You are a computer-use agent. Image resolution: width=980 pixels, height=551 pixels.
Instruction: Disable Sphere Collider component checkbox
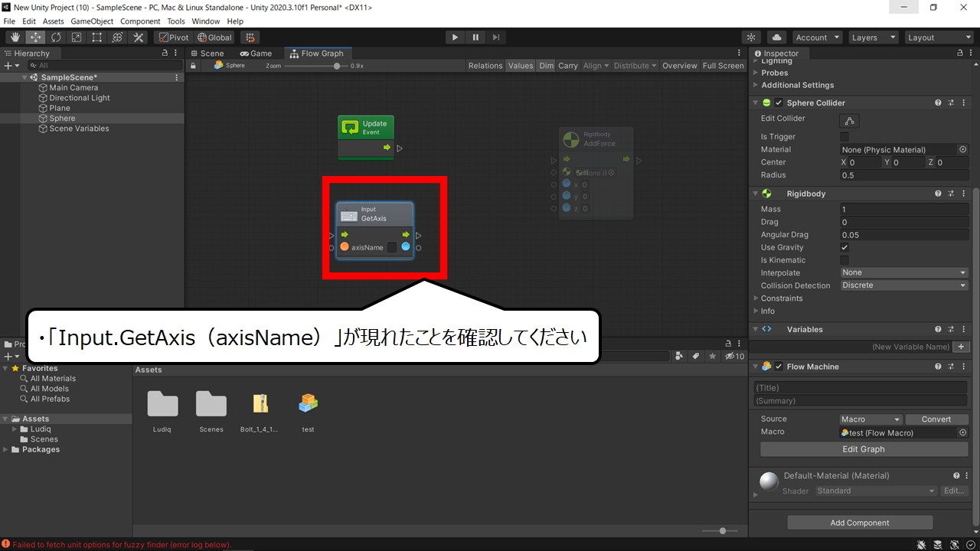click(x=779, y=103)
